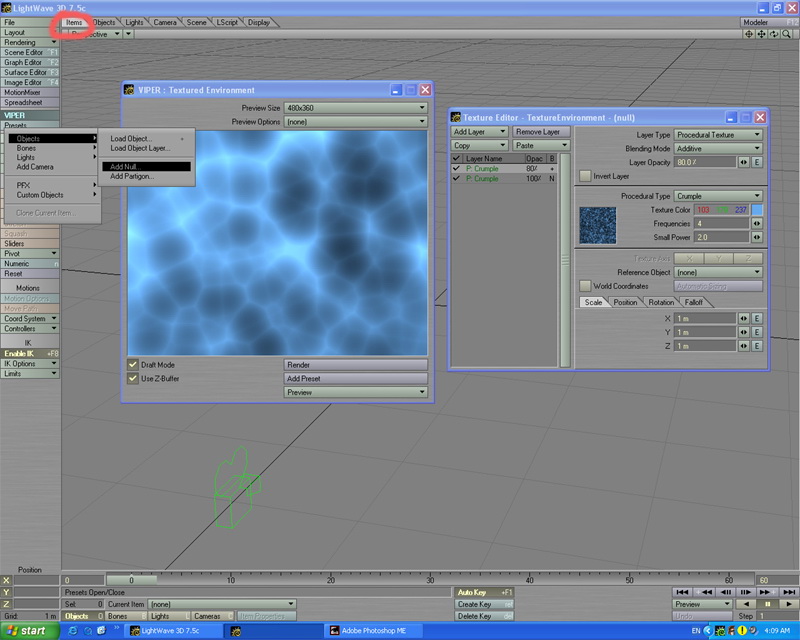
Task: Click Layer Opacity slider arrows icon
Action: tap(744, 162)
